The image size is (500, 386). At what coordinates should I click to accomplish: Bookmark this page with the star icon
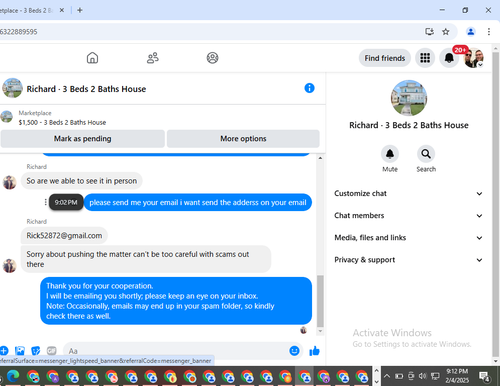[x=446, y=32]
